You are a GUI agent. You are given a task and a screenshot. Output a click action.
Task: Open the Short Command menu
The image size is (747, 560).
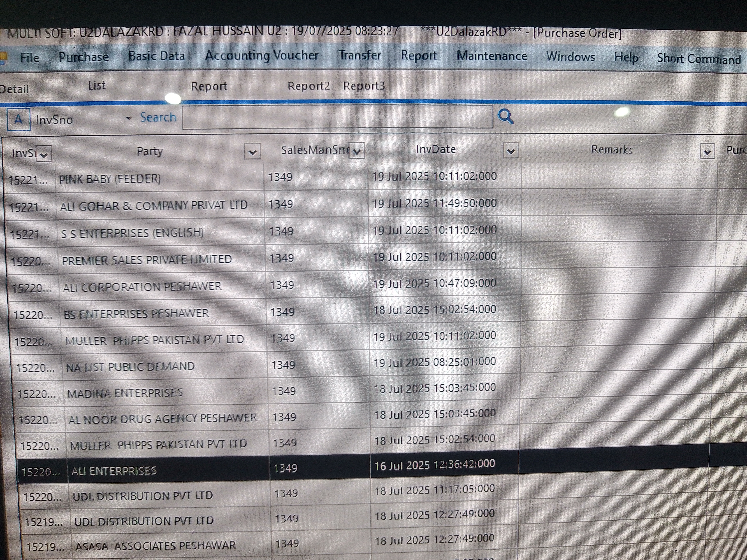[699, 59]
